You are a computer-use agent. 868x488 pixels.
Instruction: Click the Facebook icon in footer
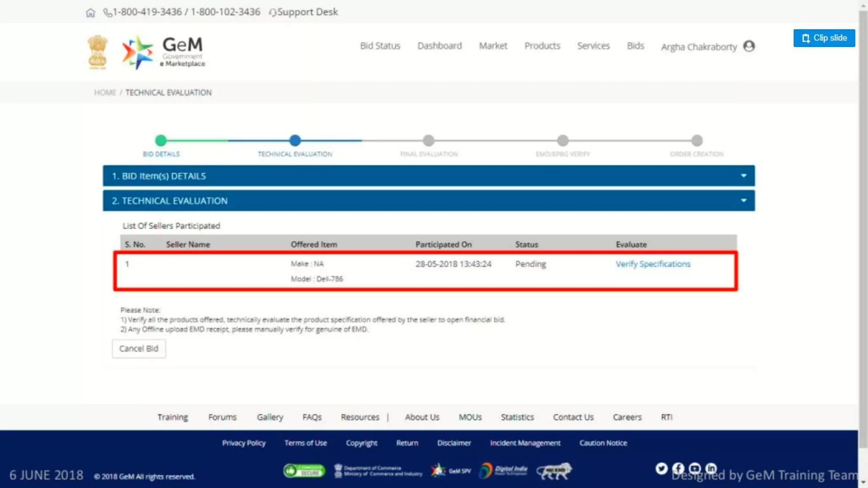678,468
